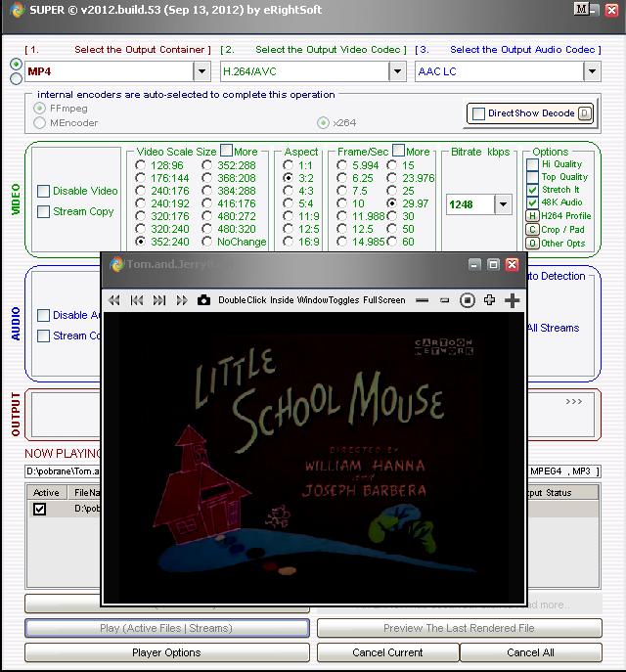Choose 4:3 aspect ratio
626x672 pixels.
click(x=288, y=191)
